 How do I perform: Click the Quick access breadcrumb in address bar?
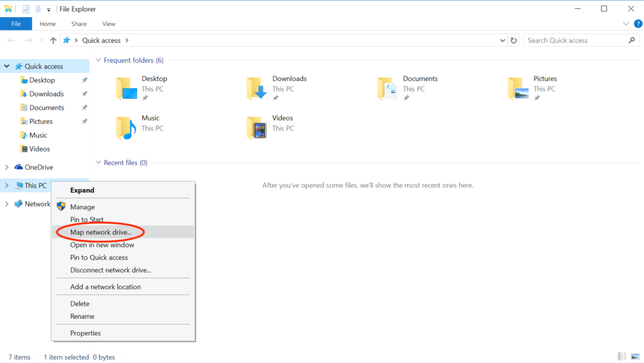pyautogui.click(x=101, y=40)
